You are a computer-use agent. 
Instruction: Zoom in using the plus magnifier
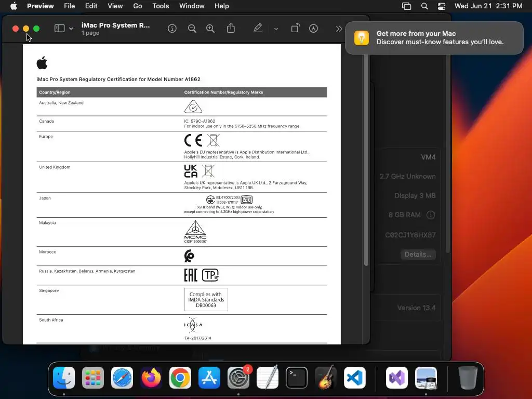[210, 29]
